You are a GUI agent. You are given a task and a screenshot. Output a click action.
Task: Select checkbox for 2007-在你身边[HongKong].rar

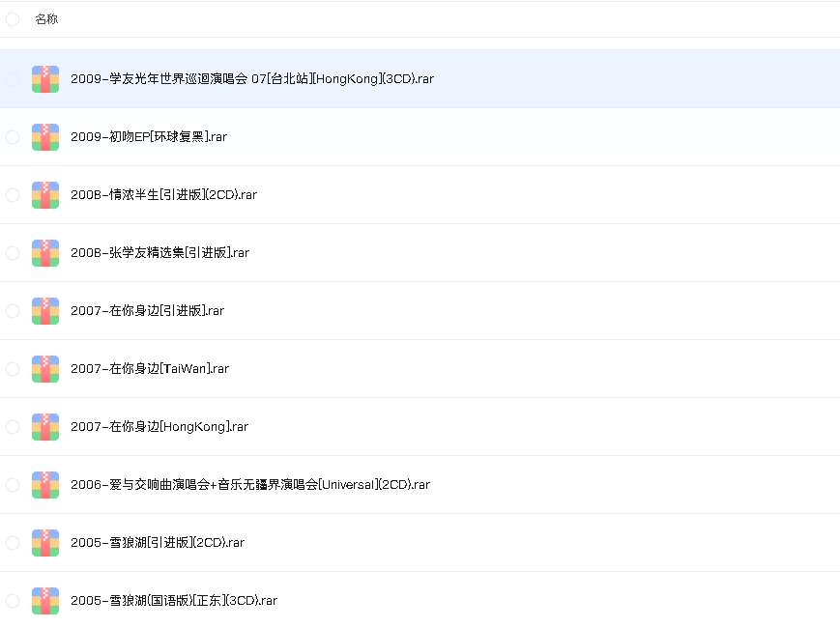(13, 427)
